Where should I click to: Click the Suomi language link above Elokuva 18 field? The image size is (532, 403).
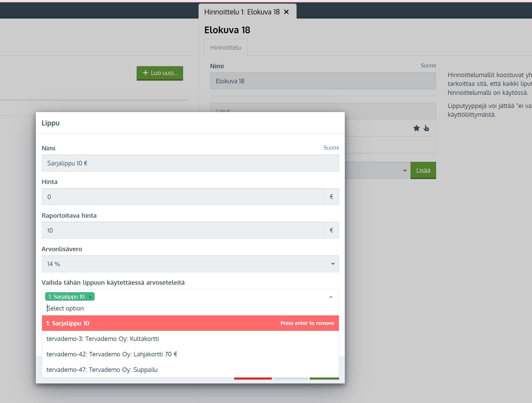click(428, 65)
